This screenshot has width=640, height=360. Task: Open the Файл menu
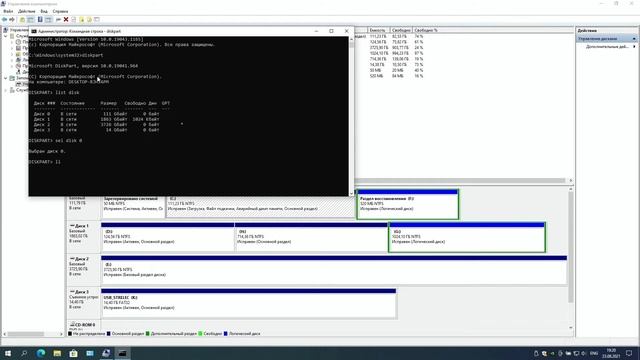point(8,11)
